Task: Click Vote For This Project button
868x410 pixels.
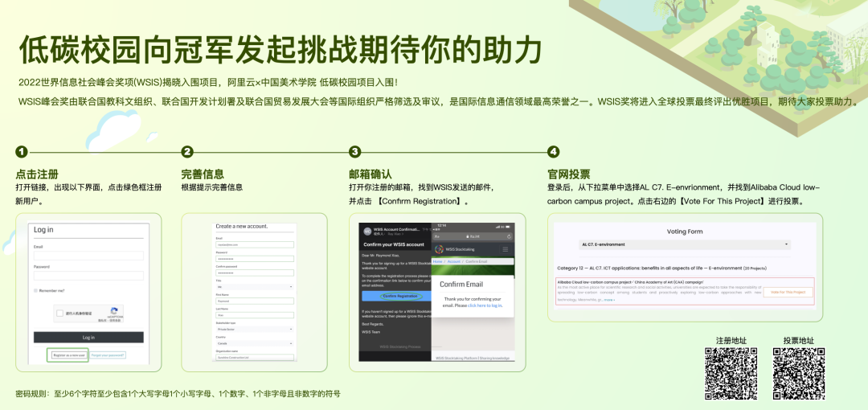Action: pos(788,292)
